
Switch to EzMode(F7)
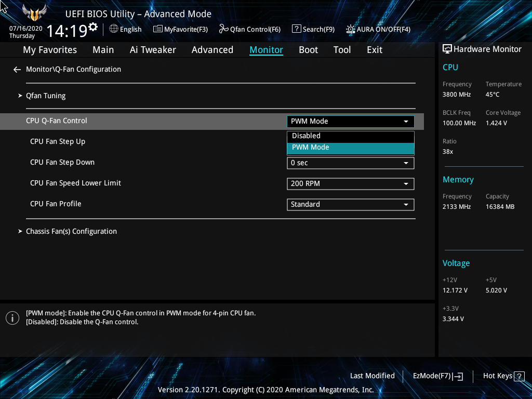[437, 376]
